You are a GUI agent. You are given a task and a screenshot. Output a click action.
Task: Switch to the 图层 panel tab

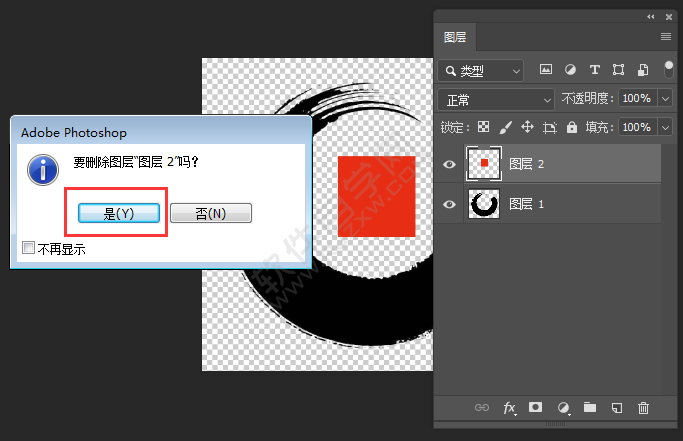click(x=455, y=37)
